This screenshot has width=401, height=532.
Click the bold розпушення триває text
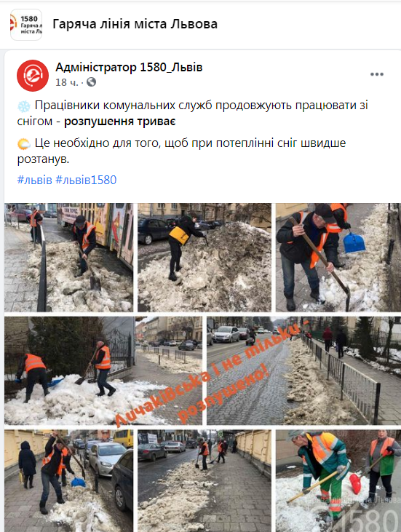click(120, 121)
